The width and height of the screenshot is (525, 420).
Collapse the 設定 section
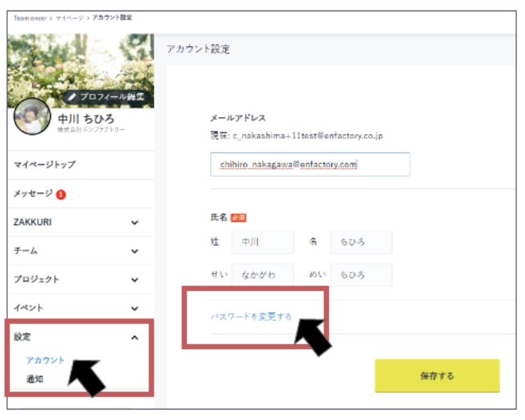click(x=135, y=338)
